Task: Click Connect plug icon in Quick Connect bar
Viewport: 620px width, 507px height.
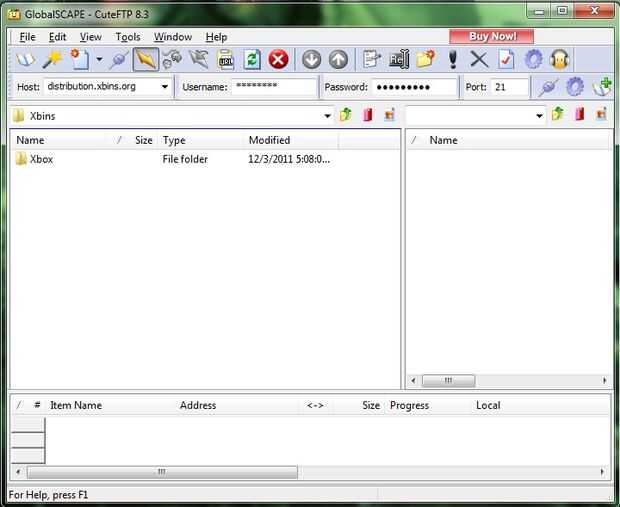Action: 548,87
